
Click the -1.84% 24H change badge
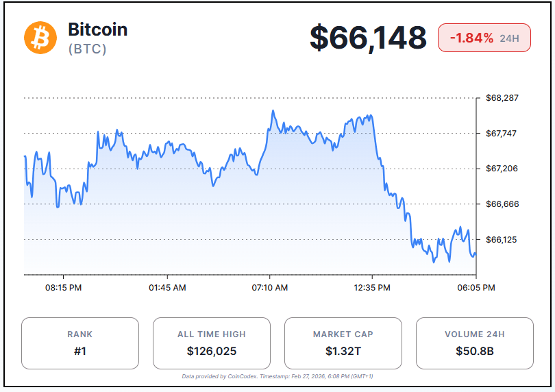[484, 38]
